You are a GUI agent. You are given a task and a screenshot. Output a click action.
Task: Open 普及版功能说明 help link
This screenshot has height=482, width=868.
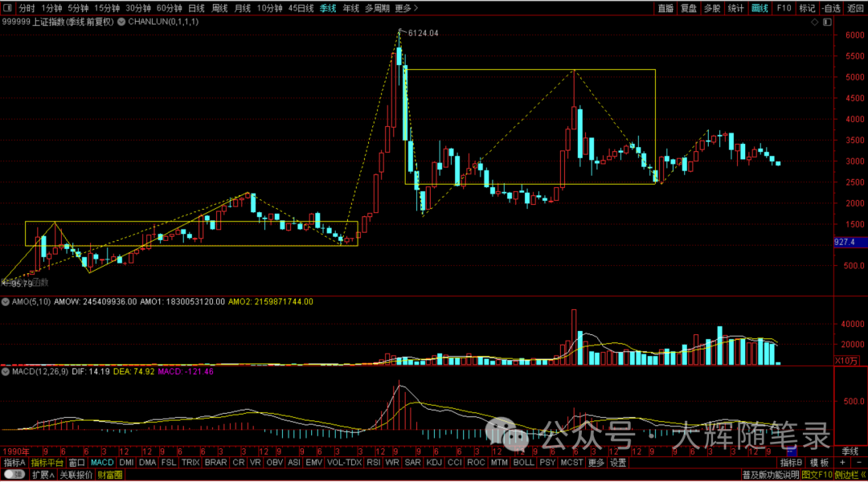click(771, 475)
